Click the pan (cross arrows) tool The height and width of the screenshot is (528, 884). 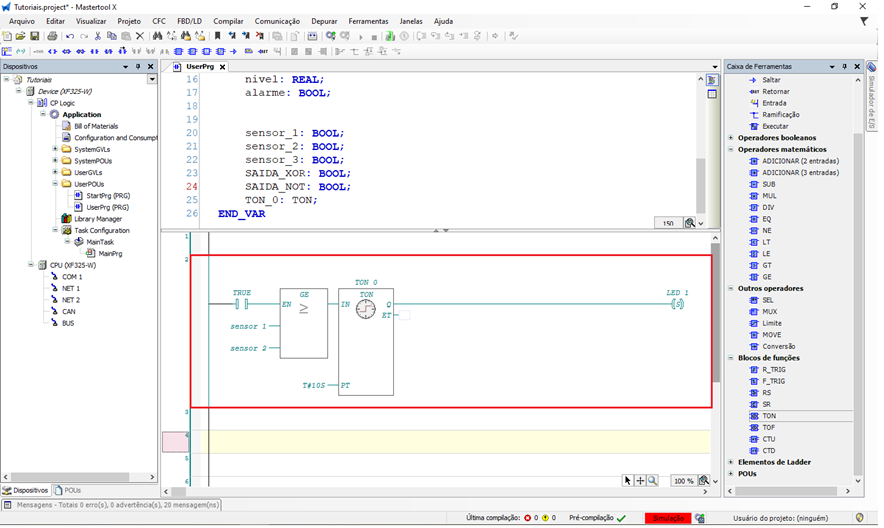coord(640,481)
